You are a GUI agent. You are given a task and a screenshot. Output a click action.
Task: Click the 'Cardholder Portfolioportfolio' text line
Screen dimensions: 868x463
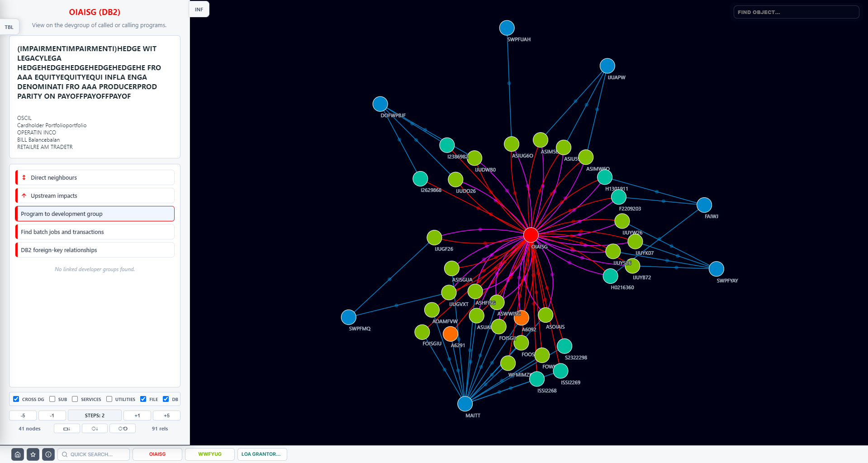52,125
